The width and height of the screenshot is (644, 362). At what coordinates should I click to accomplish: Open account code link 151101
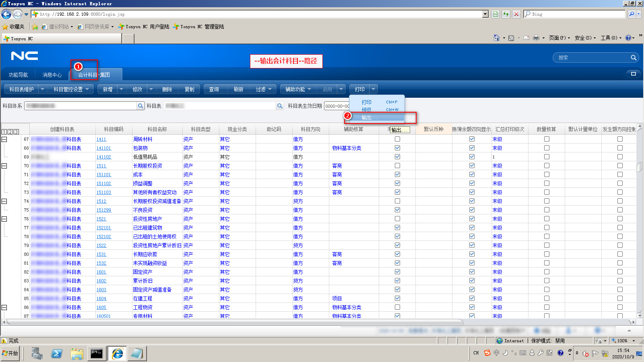coord(103,175)
